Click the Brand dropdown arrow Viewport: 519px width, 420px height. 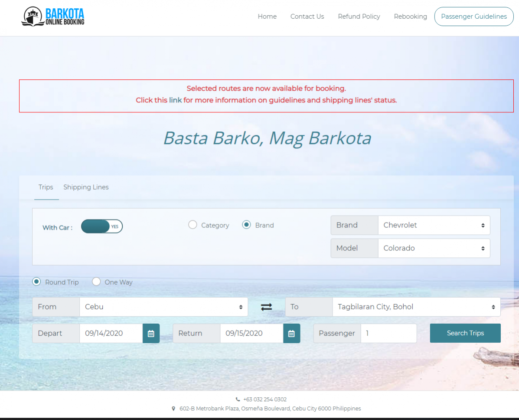click(x=482, y=225)
